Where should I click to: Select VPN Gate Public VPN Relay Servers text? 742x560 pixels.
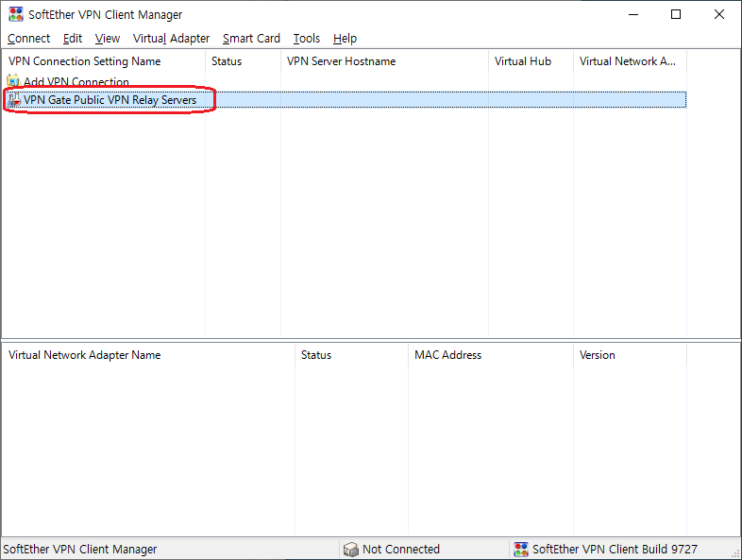[110, 100]
